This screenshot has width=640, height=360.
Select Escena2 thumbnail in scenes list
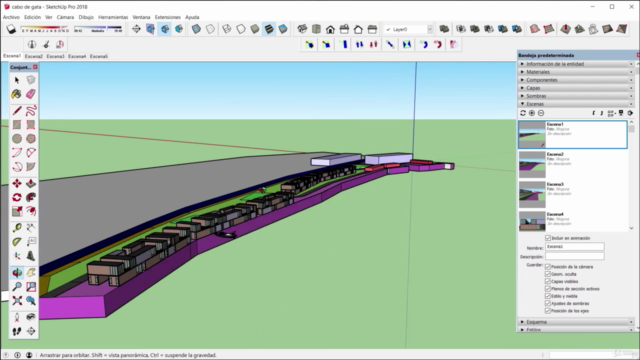[x=532, y=164]
